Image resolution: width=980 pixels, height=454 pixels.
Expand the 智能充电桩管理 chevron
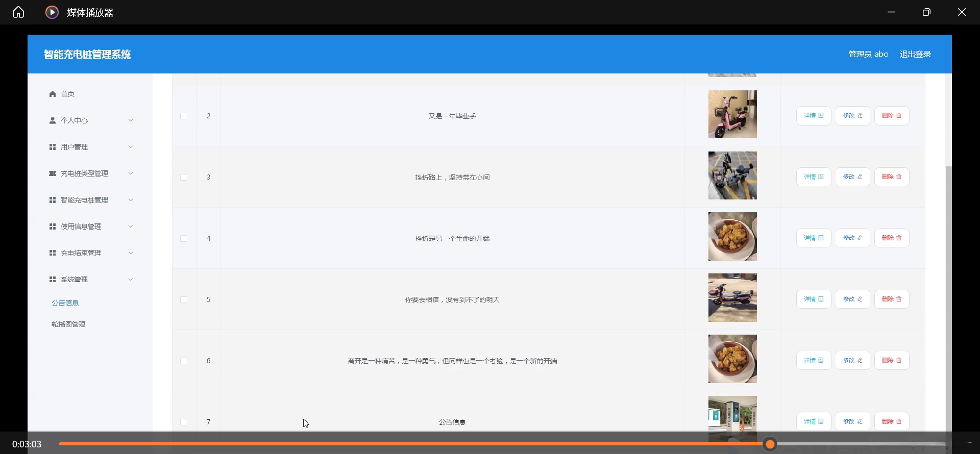[131, 200]
